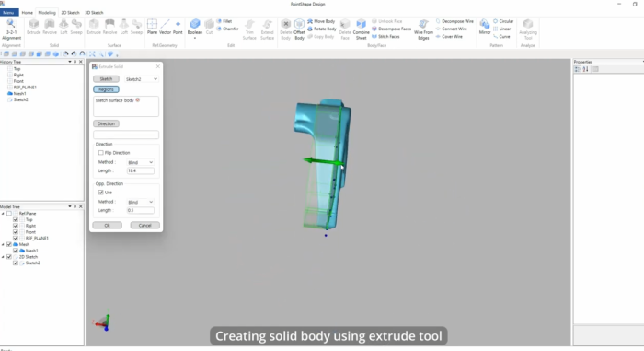Collapse the Ref.Plane node in Model Tree

click(x=3, y=214)
